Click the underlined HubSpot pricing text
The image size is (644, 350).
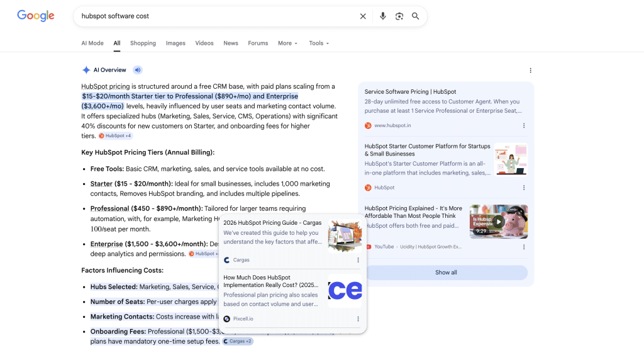[x=106, y=86]
